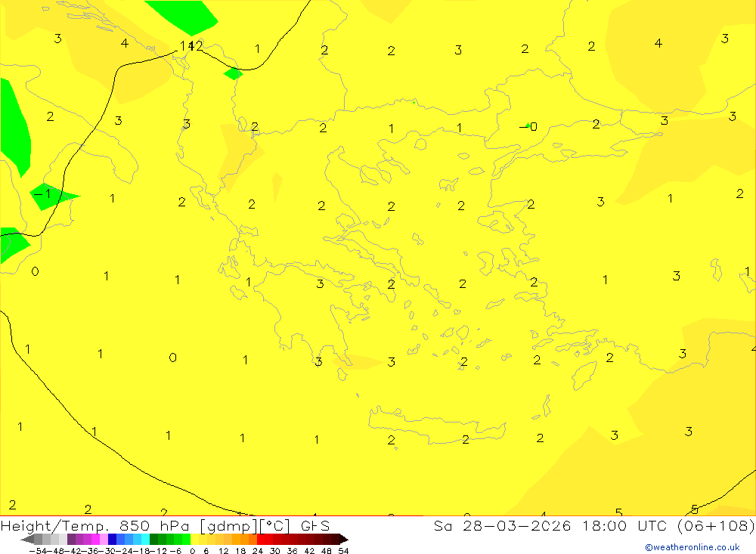Pick the dark blue swatch at -30 in legend
The image size is (756, 554).
tap(112, 540)
